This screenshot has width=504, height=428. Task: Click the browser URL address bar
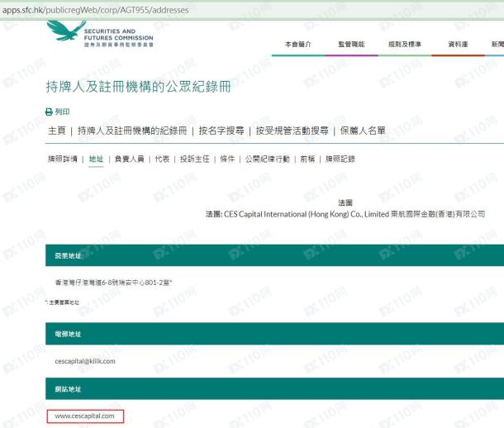coord(252,10)
